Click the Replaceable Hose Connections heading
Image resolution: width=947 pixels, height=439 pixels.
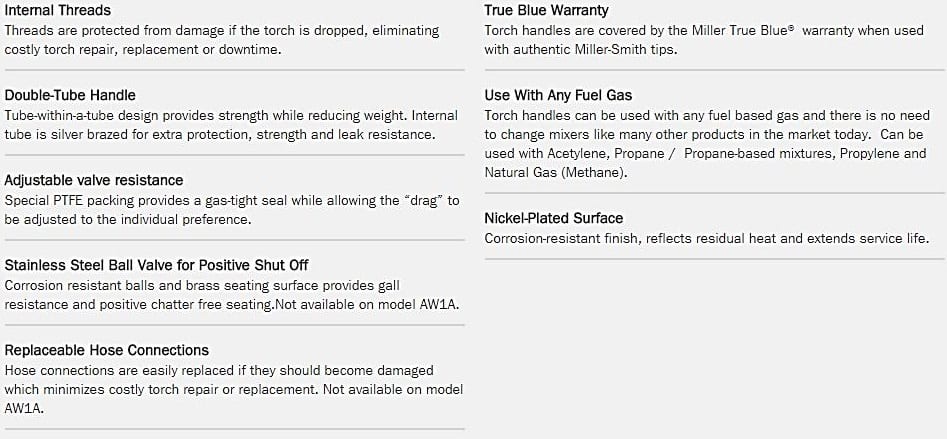pyautogui.click(x=106, y=350)
